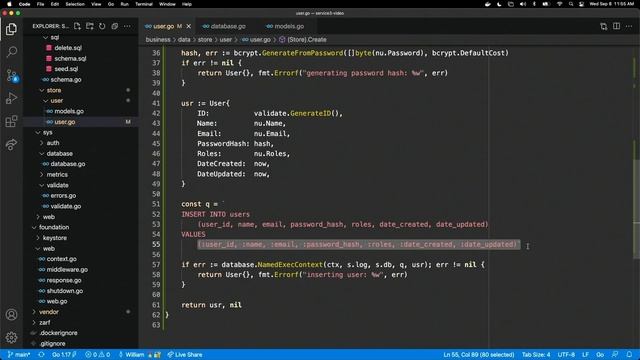This screenshot has width=640, height=360.
Task: Create a new file in Explorer
Action: [x=77, y=26]
